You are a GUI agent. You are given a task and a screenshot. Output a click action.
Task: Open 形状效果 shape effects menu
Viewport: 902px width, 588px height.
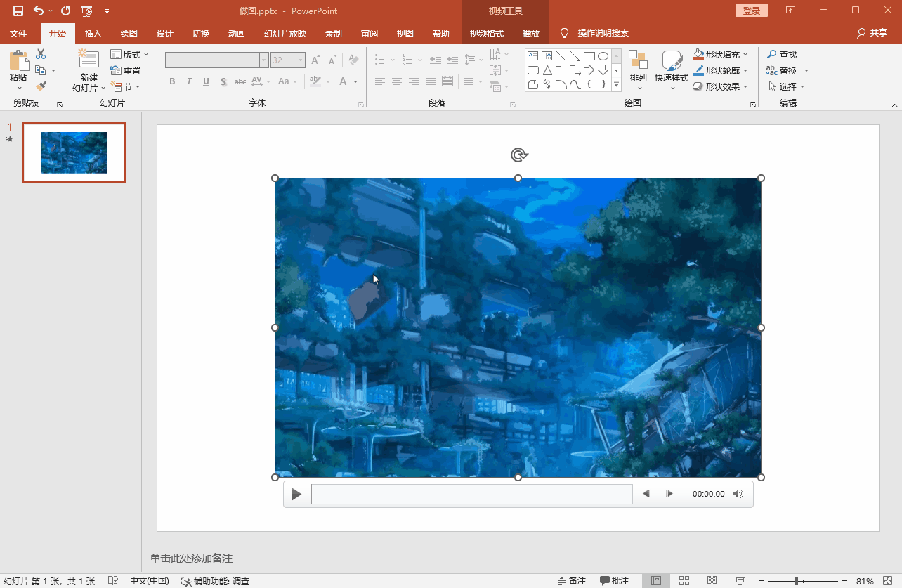point(721,86)
